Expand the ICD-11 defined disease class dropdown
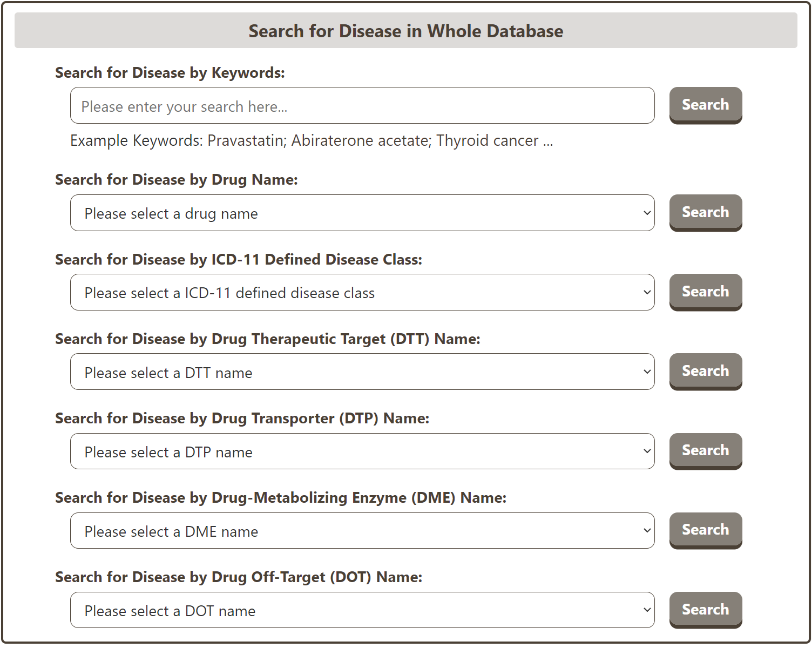The width and height of the screenshot is (812, 648). click(362, 293)
